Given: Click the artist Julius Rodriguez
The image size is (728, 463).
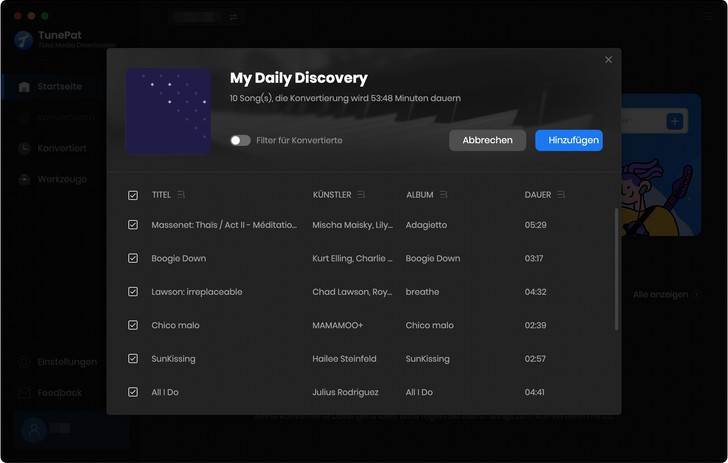Looking at the screenshot, I should 345,392.
